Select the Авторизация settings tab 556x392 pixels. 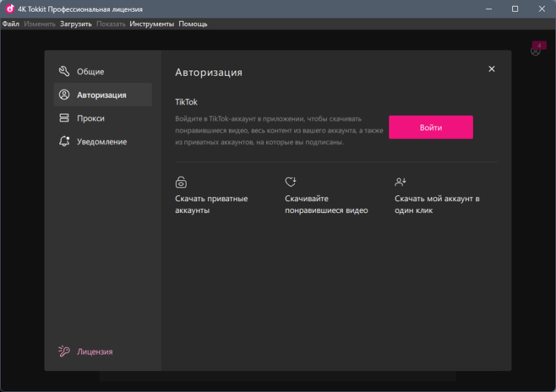(x=103, y=95)
